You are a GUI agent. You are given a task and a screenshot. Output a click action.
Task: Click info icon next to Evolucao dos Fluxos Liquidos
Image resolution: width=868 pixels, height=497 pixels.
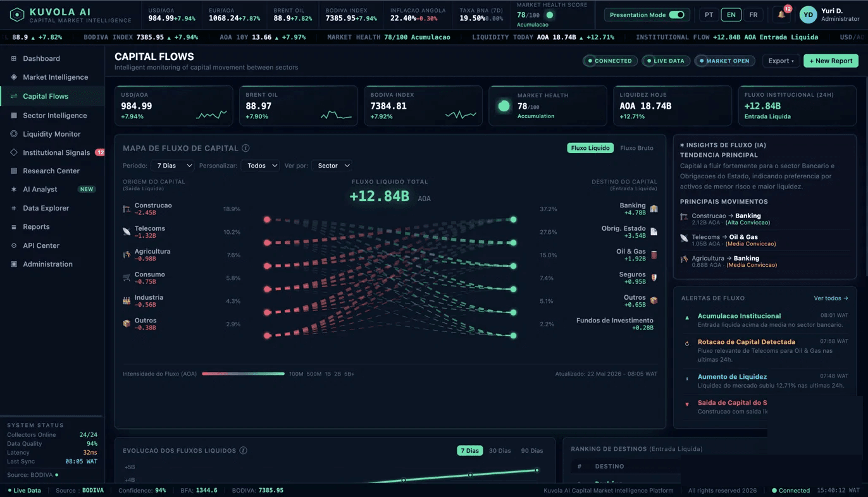pyautogui.click(x=243, y=451)
